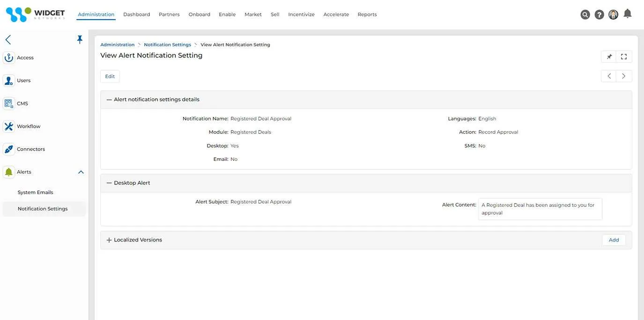Click the Edit button
Image resolution: width=644 pixels, height=320 pixels.
[x=110, y=76]
